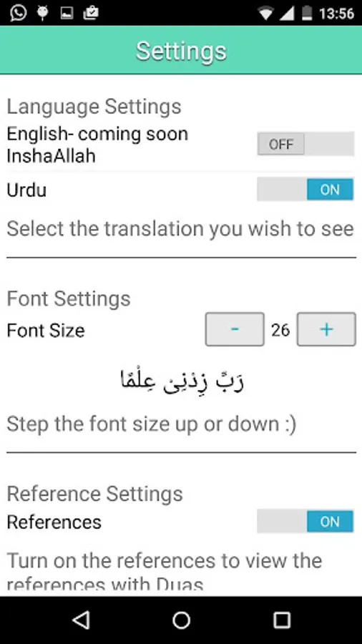The image size is (362, 644).
Task: Toggle the English translation switch
Action: (305, 144)
